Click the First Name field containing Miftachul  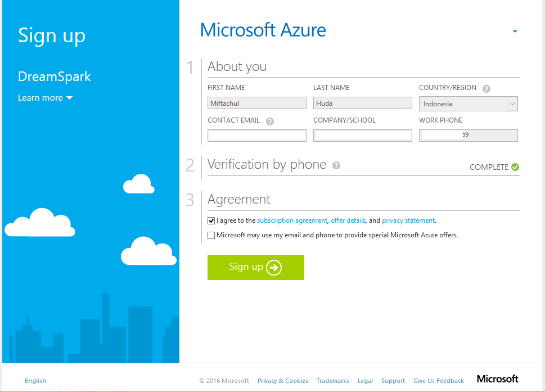click(257, 103)
